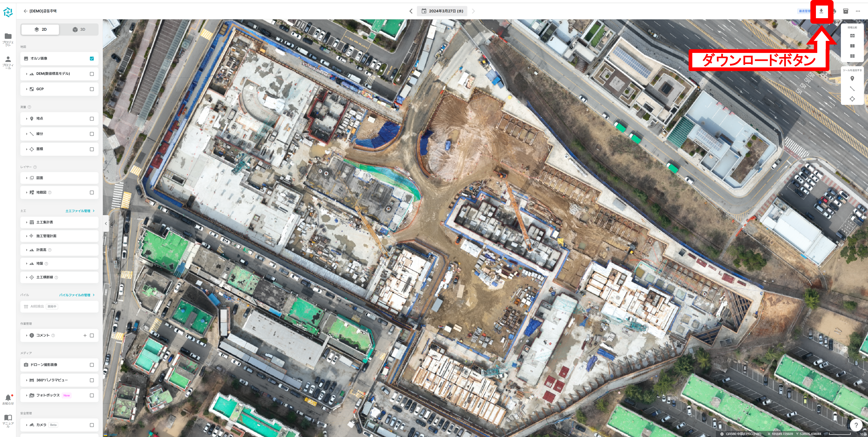Open the three-dots more options menu

[857, 11]
